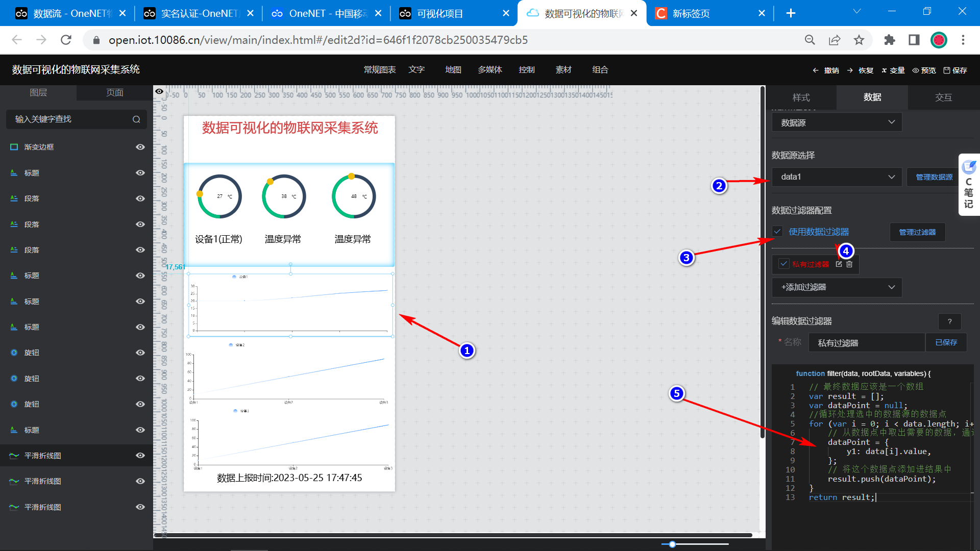The image size is (980, 551).
Task: Click the edit icon beside 私有过滤器
Action: (839, 264)
